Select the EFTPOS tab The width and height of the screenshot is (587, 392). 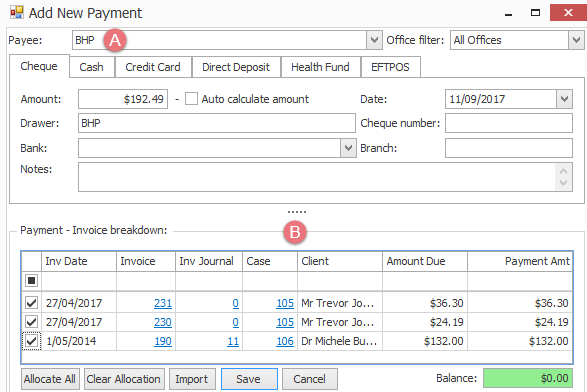(x=390, y=67)
